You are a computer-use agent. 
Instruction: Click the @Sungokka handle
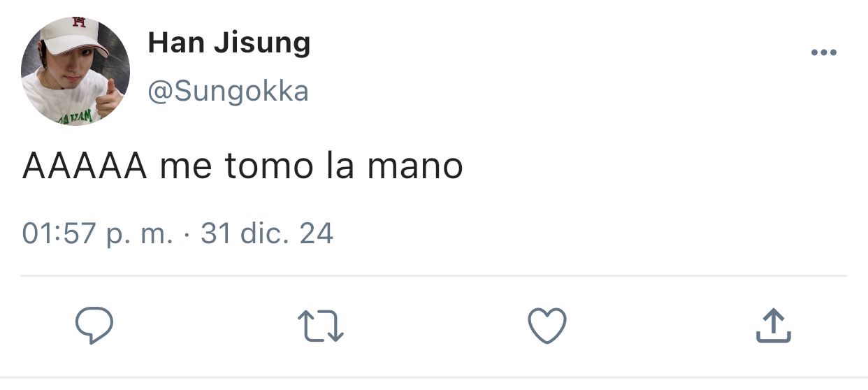click(229, 91)
